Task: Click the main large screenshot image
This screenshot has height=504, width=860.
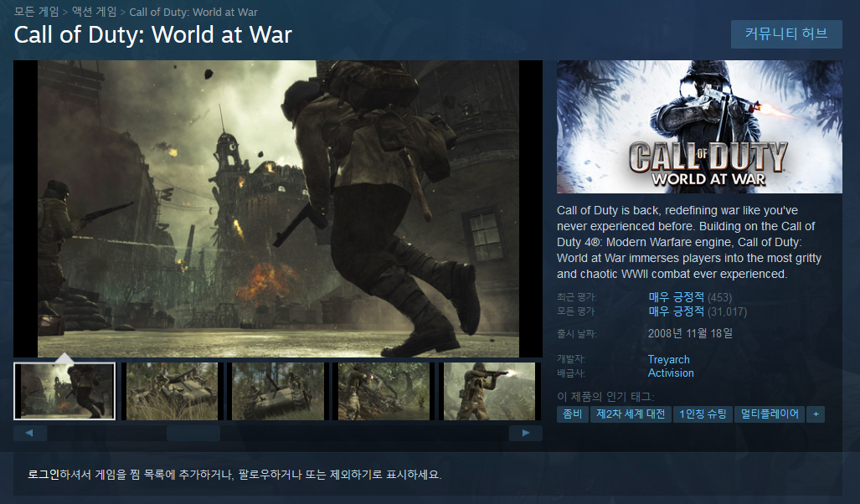Action: pos(278,208)
